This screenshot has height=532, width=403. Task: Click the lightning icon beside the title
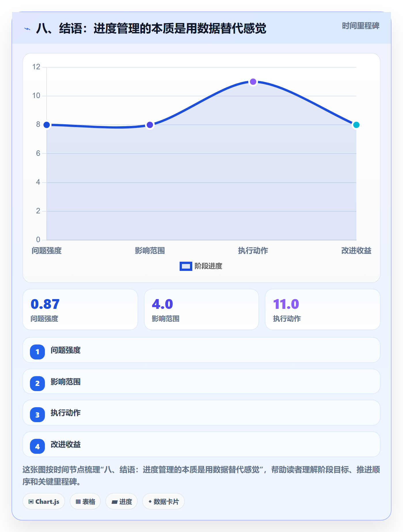pyautogui.click(x=27, y=29)
